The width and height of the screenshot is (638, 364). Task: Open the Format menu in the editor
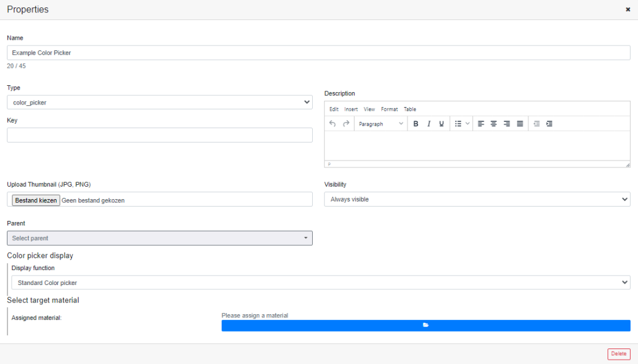click(x=389, y=109)
